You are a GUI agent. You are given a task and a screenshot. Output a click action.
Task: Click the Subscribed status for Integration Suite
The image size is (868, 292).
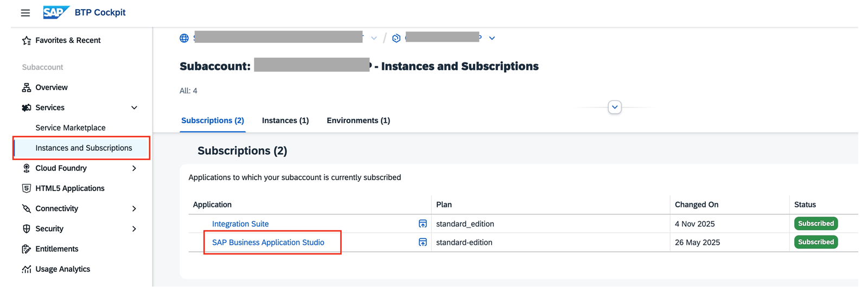pyautogui.click(x=816, y=224)
